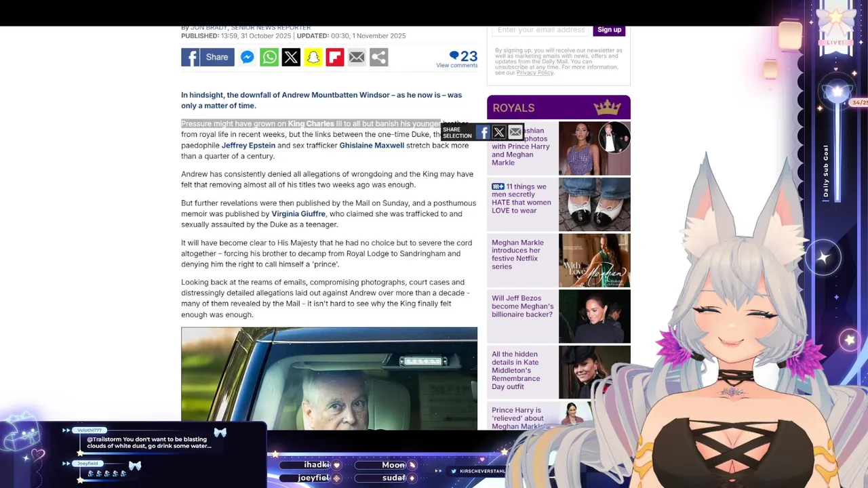Click the 'ihadki' name in ticker

317,465
